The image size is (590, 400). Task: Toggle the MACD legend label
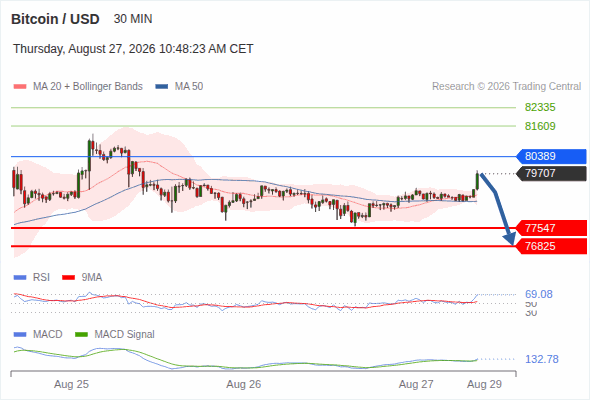tap(48, 335)
